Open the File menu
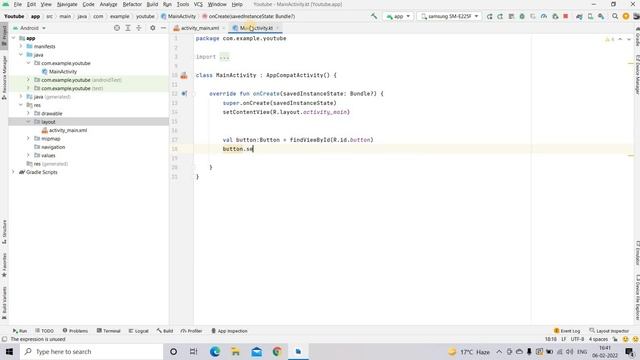 [18, 4]
